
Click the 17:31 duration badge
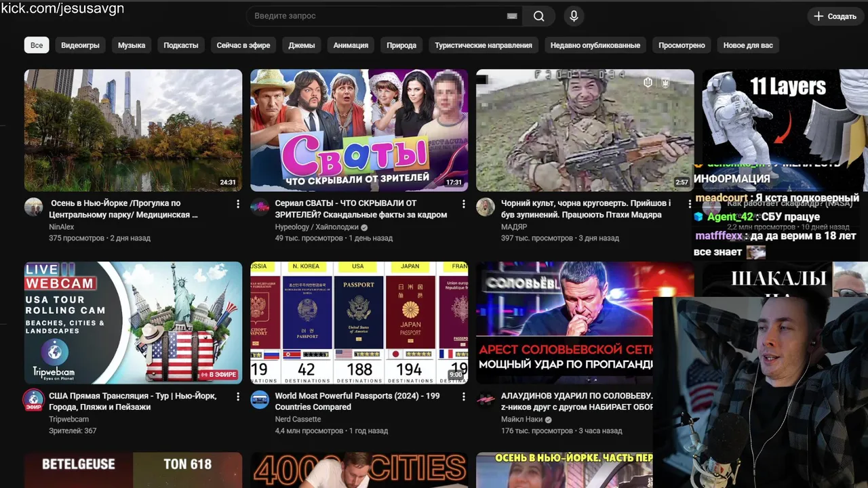pos(454,182)
